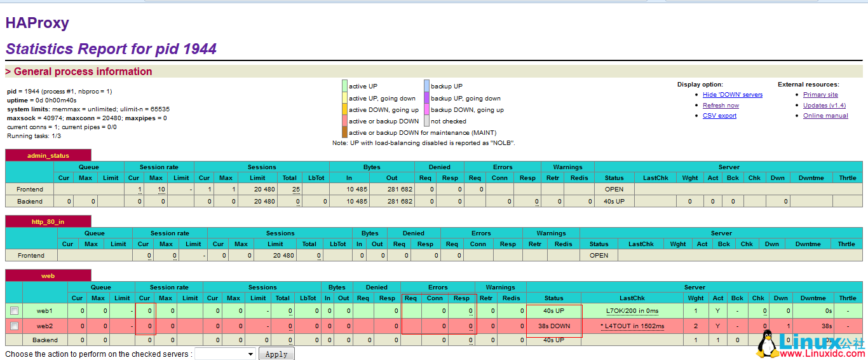The height and width of the screenshot is (360, 868).
Task: Select the http_80_in proxy title
Action: [48, 221]
